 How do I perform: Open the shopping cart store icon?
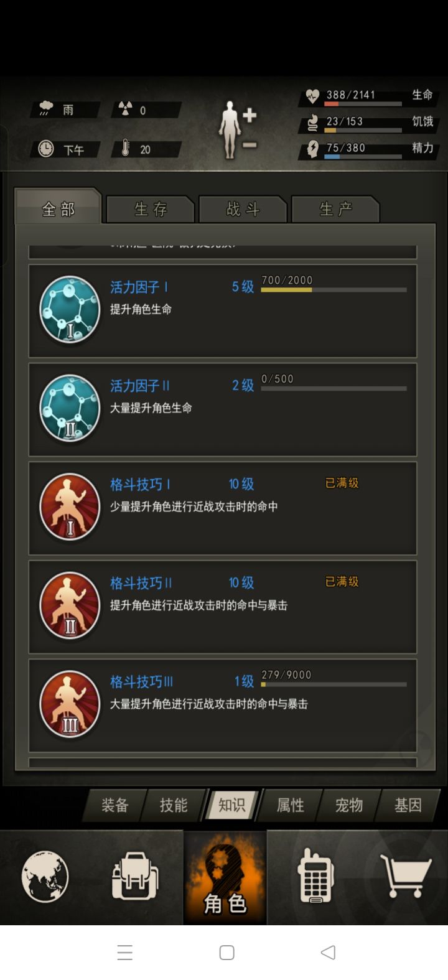(x=406, y=875)
